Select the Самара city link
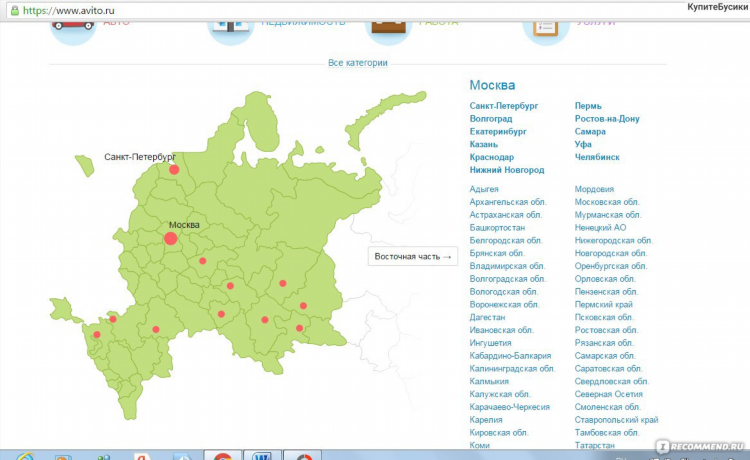Viewport: 750px width, 460px height. point(590,131)
